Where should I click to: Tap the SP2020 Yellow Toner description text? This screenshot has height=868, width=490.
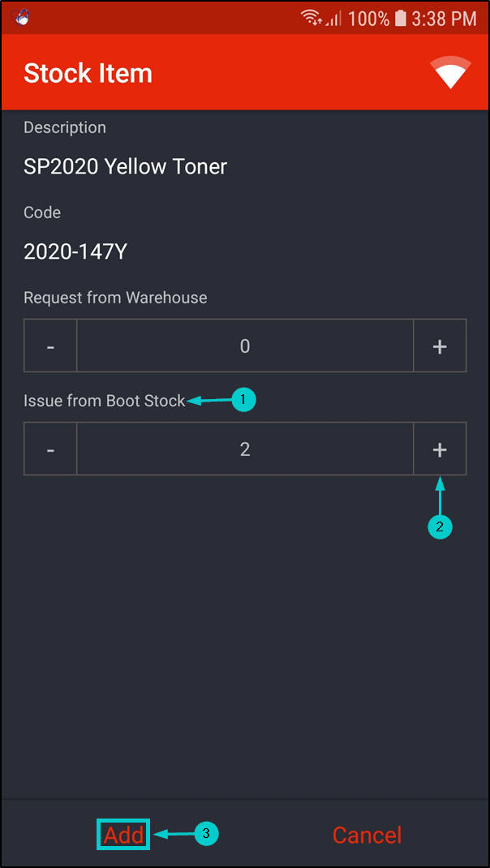(x=125, y=167)
